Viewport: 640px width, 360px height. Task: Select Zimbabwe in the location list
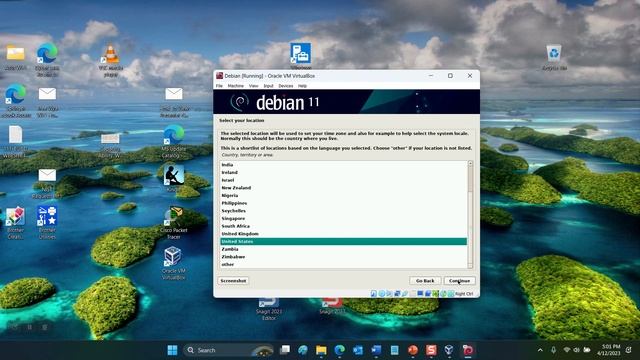coord(343,257)
